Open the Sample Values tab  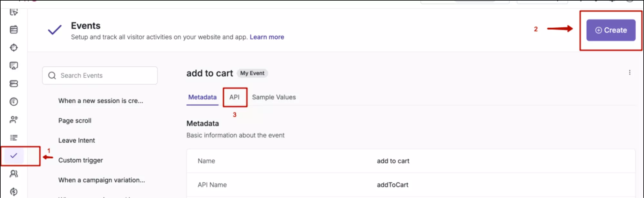coord(274,97)
